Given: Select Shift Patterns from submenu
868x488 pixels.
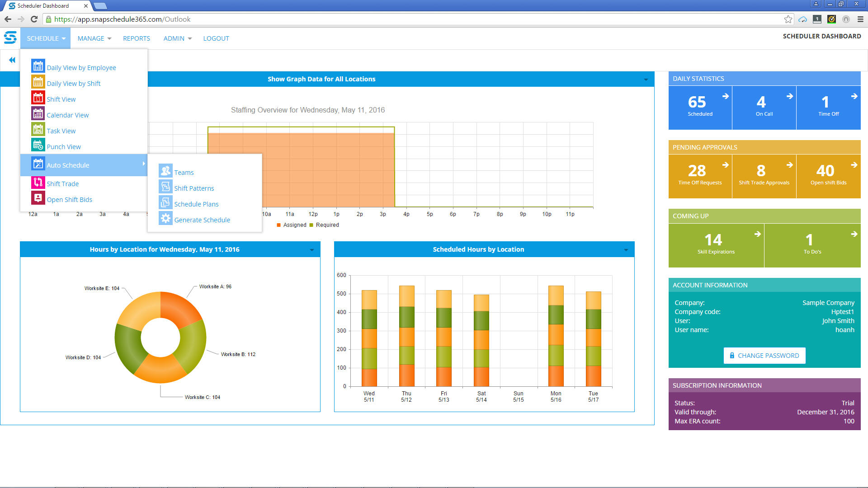Looking at the screenshot, I should (194, 188).
